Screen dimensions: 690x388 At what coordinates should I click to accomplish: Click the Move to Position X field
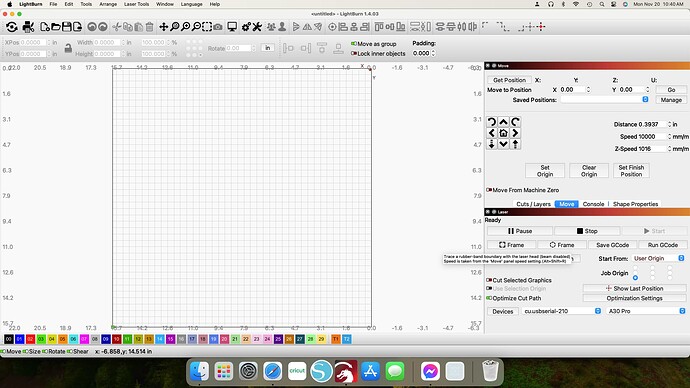[x=573, y=89]
